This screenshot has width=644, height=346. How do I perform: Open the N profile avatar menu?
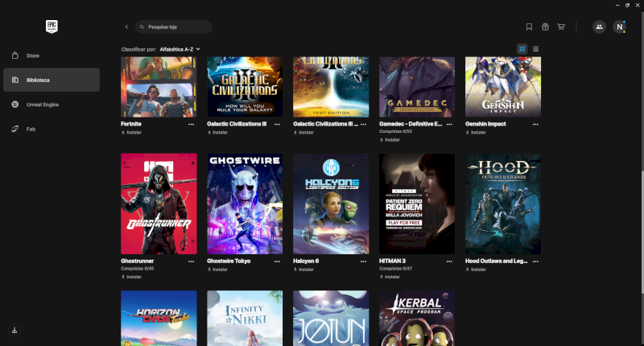pos(619,27)
